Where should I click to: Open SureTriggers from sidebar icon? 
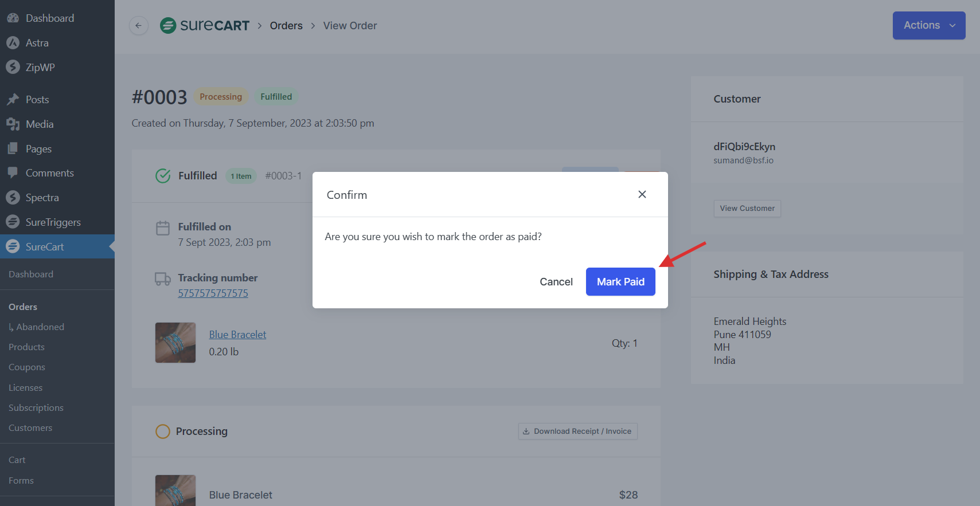(x=13, y=222)
